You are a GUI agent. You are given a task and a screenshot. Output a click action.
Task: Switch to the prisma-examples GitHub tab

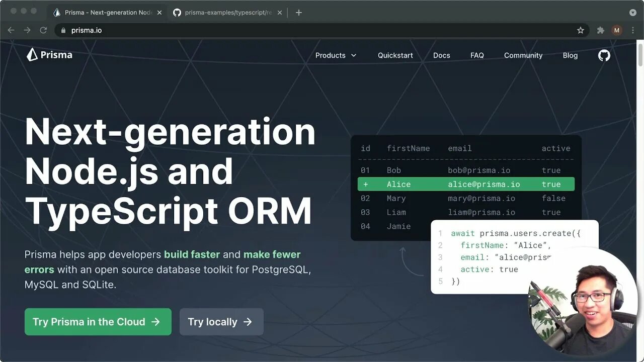coord(228,13)
